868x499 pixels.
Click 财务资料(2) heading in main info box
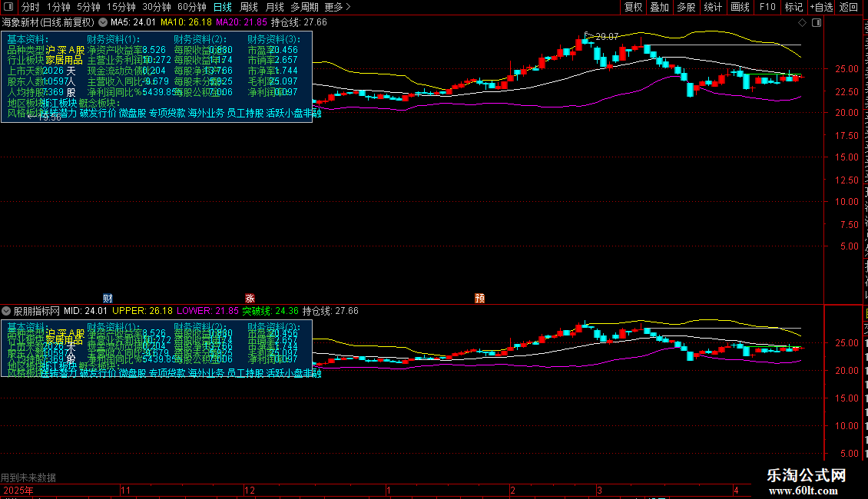coord(200,39)
